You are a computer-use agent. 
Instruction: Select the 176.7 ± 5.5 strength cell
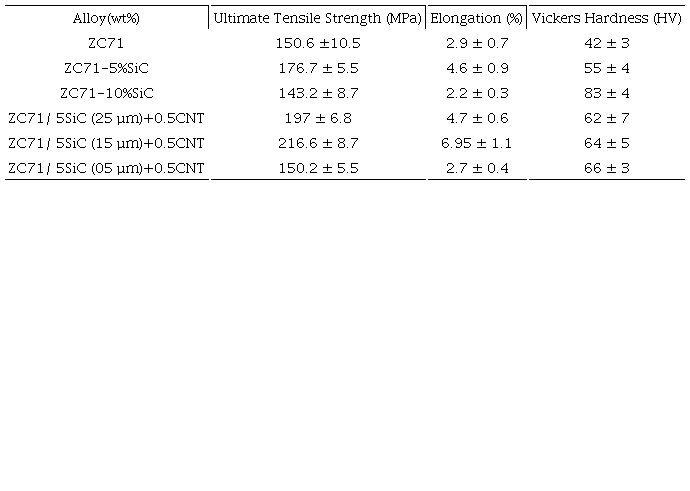pyautogui.click(x=317, y=69)
